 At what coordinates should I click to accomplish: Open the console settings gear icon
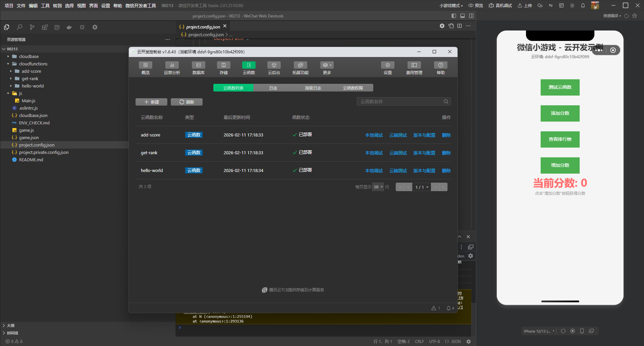pyautogui.click(x=471, y=256)
